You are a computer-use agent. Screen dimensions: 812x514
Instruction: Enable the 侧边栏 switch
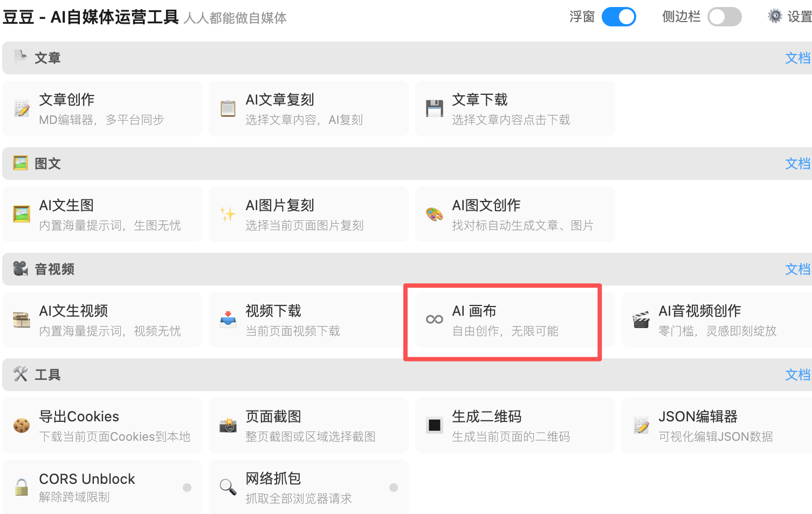pyautogui.click(x=724, y=17)
